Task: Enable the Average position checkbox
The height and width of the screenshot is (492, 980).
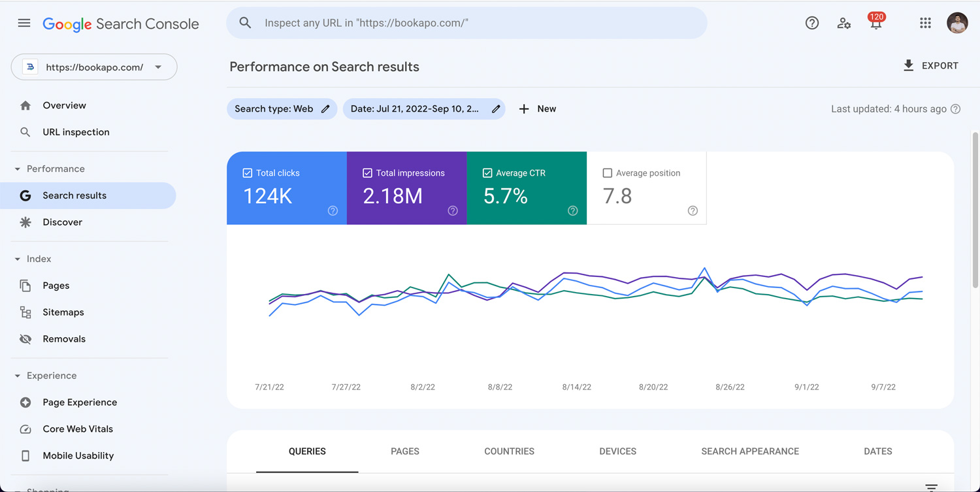Action: (x=608, y=173)
